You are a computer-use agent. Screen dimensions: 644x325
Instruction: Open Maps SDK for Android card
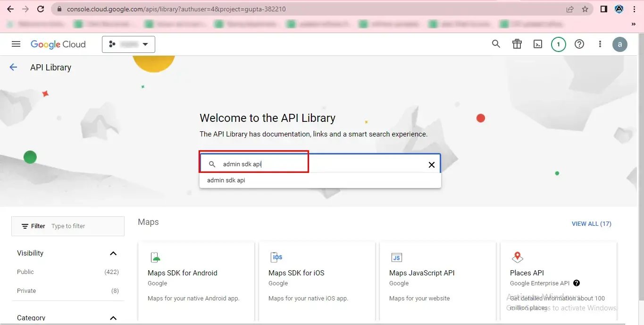[x=196, y=282]
